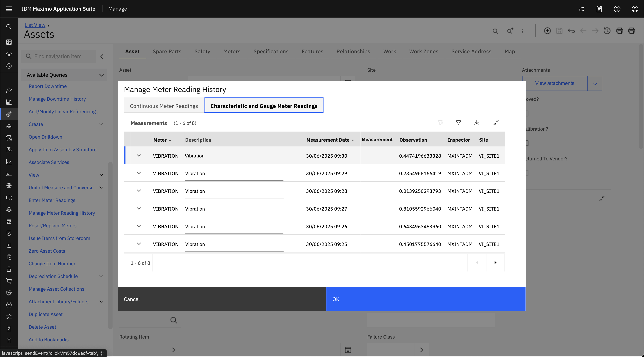Click the home icon in left rail

click(9, 54)
